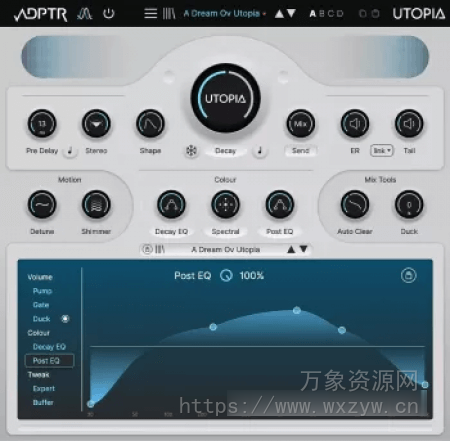Click the Decay EQ label under Colour

[x=171, y=231]
